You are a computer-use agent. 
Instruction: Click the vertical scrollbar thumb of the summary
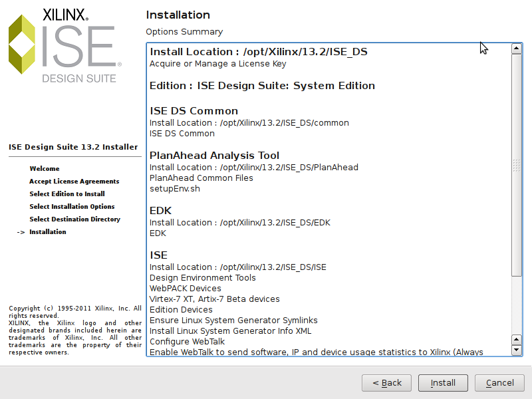click(x=516, y=165)
